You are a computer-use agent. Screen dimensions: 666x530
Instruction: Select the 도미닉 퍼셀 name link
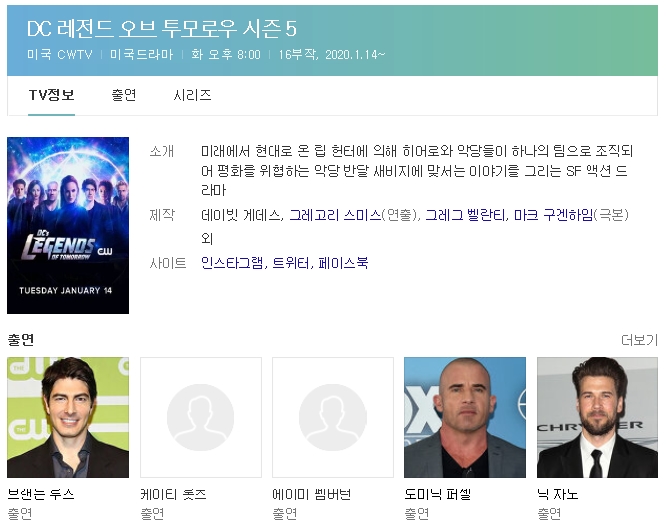coord(438,494)
